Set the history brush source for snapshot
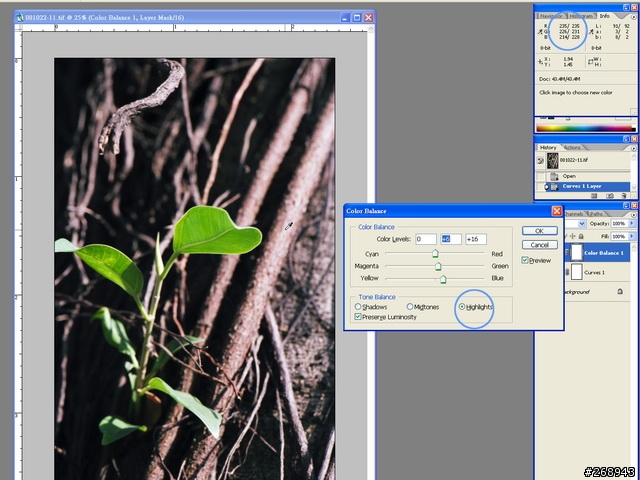Screen dimensions: 640x480 [x=540, y=161]
